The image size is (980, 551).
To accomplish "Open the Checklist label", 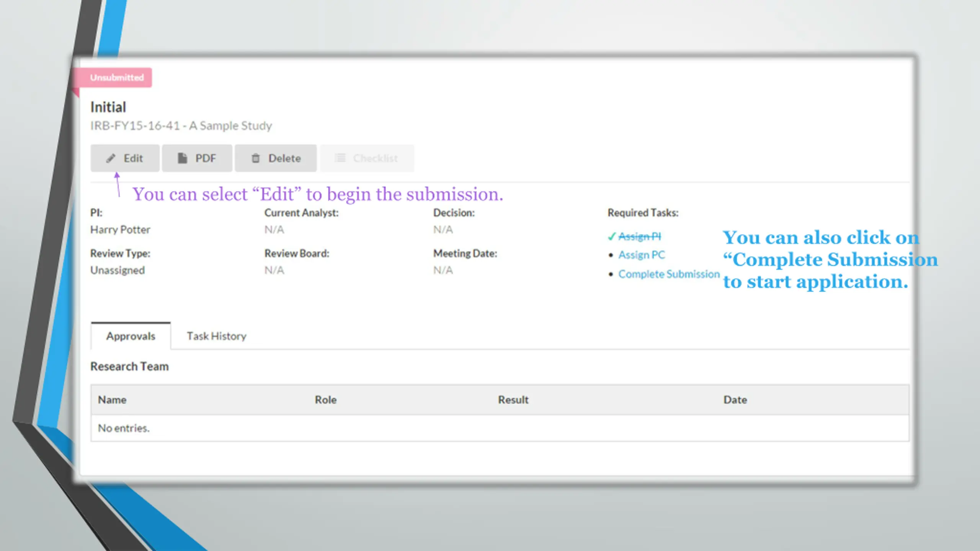I will pos(375,158).
